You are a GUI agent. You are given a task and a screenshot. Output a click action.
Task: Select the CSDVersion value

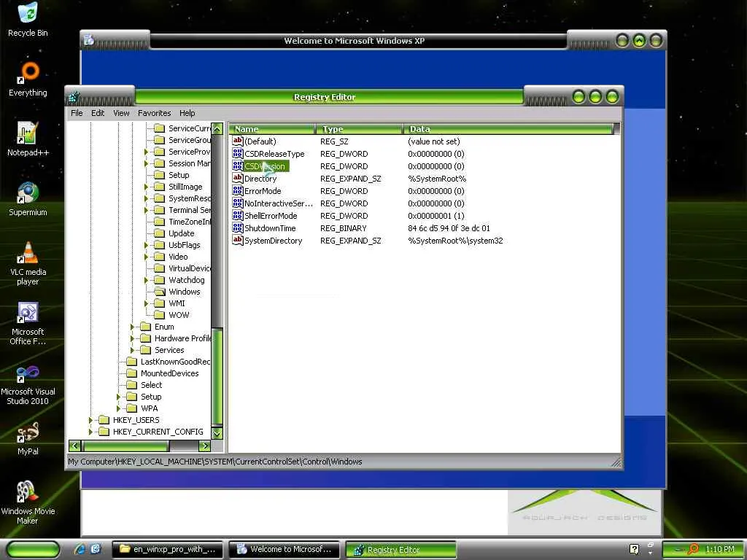265,166
